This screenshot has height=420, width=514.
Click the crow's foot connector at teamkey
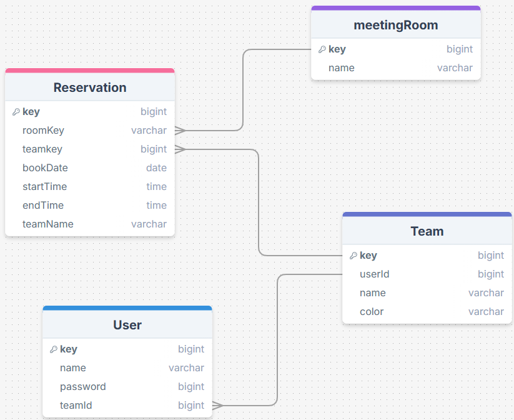(180, 149)
